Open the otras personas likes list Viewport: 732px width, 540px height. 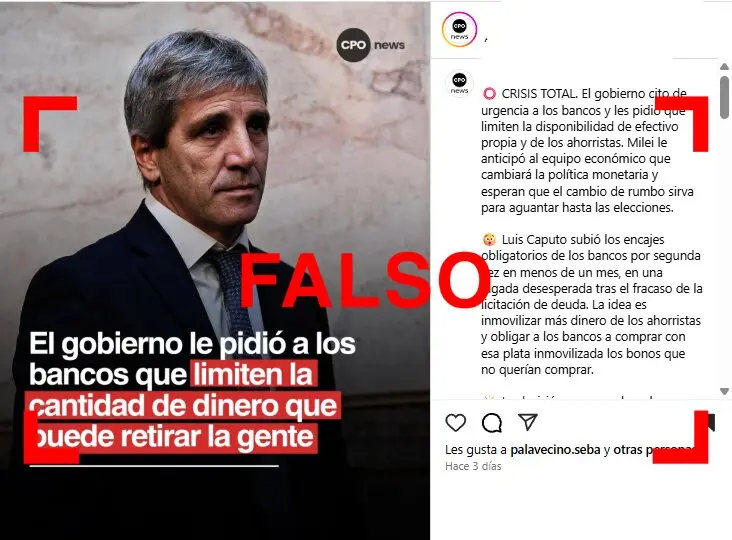654,449
